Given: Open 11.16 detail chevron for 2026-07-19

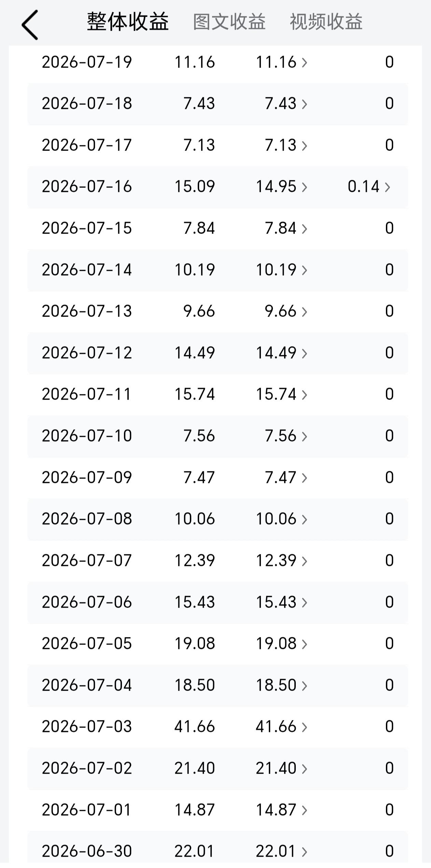Looking at the screenshot, I should 304,62.
